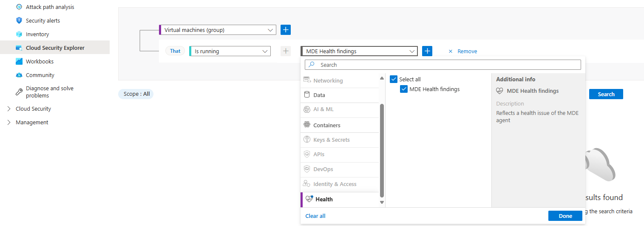Expand the Management section
The width and height of the screenshot is (644, 226).
pyautogui.click(x=9, y=123)
